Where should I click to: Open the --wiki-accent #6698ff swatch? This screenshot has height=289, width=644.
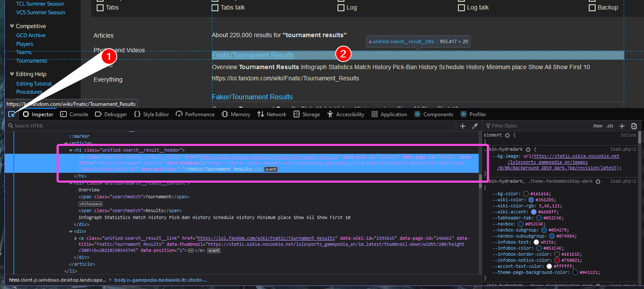[x=534, y=212]
